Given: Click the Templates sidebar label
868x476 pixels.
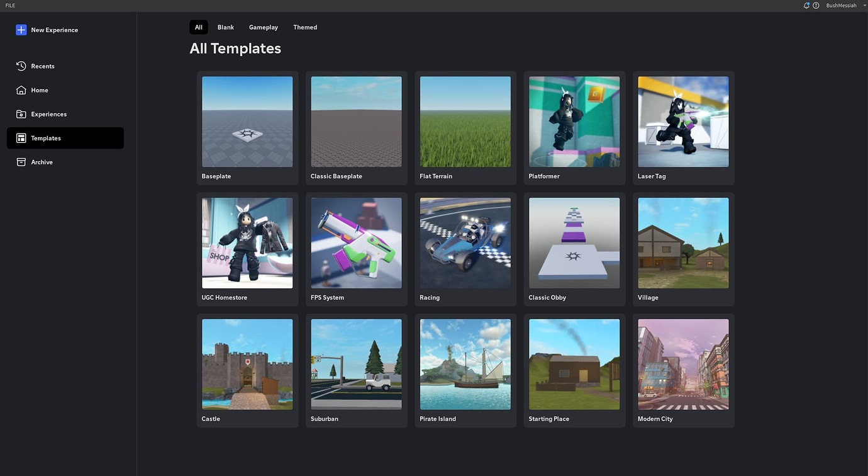Looking at the screenshot, I should pyautogui.click(x=46, y=138).
